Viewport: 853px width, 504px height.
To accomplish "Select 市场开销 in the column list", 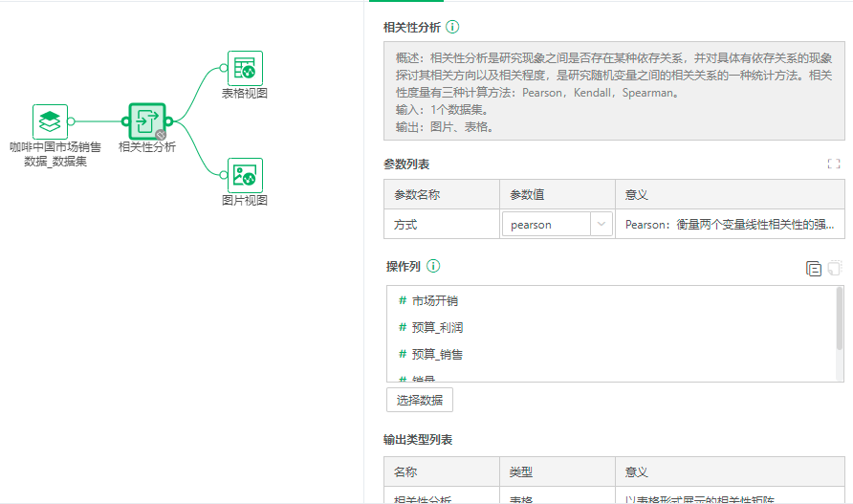I will click(x=434, y=301).
